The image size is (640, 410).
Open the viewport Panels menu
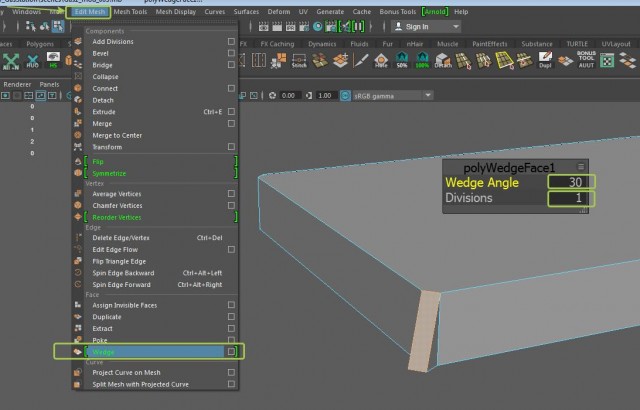click(49, 84)
